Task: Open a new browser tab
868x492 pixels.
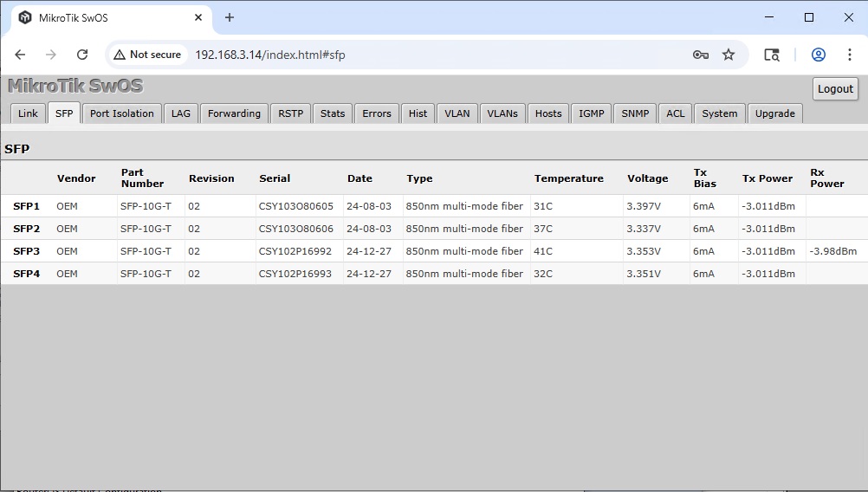Action: click(x=230, y=17)
